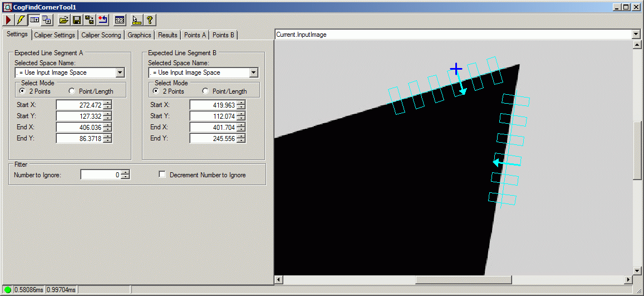Viewport: 644px width, 296px height.
Task: Open the Graphics tab
Action: click(x=139, y=35)
